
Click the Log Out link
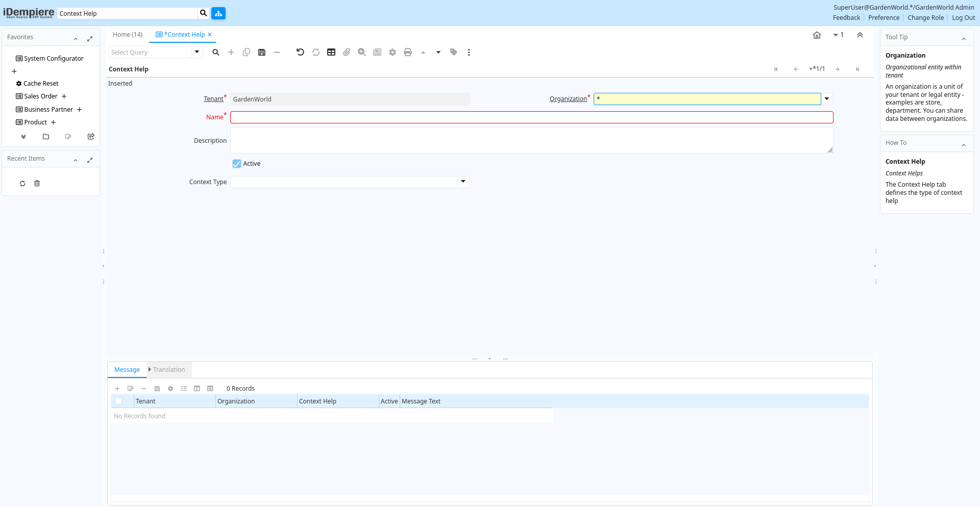click(x=963, y=18)
